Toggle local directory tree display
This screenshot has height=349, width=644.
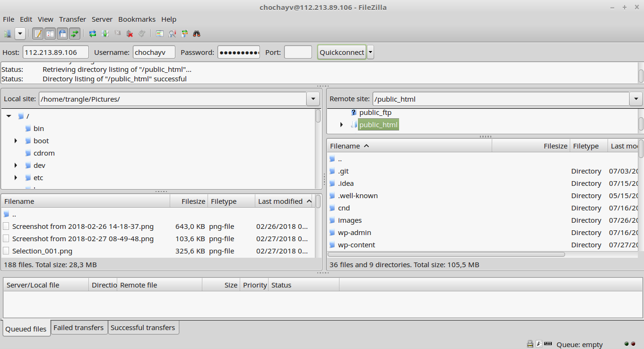(50, 34)
